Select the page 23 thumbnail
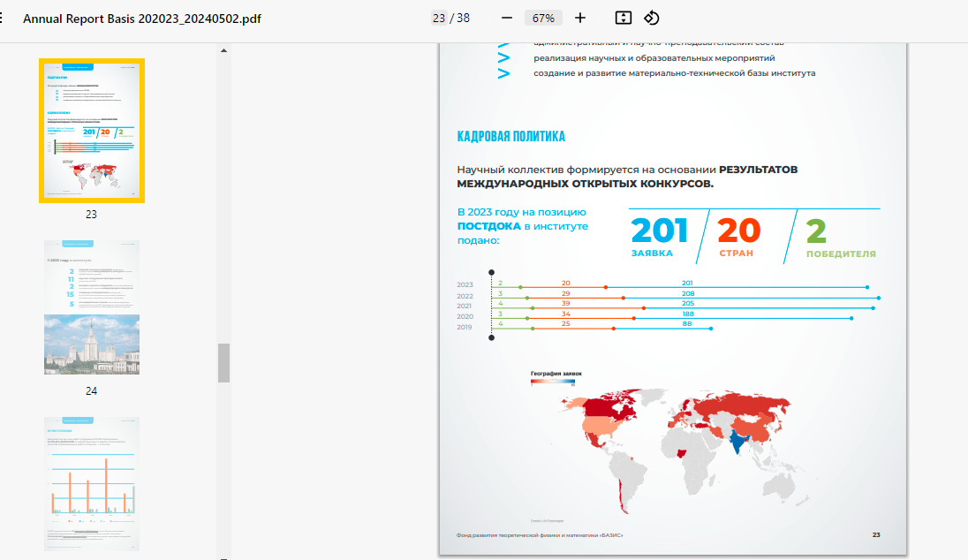The height and width of the screenshot is (560, 968). 91,131
